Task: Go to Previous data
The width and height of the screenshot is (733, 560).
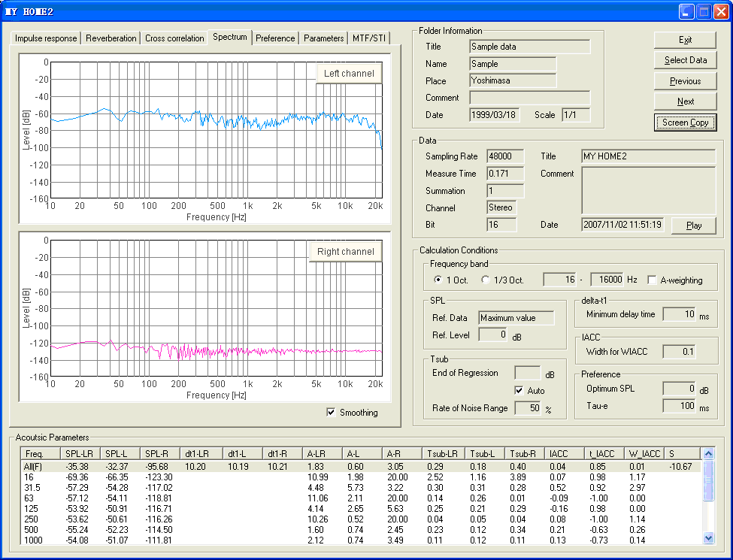Action: click(686, 81)
